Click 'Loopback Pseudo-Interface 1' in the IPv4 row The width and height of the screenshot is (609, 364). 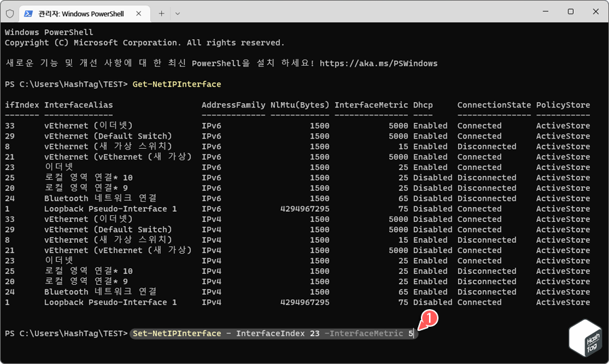[x=110, y=302]
